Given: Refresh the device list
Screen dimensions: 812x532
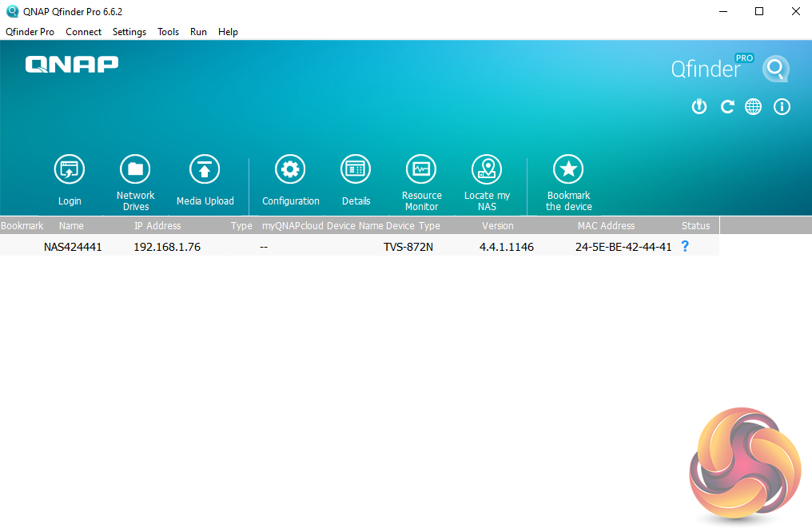Looking at the screenshot, I should (x=727, y=106).
